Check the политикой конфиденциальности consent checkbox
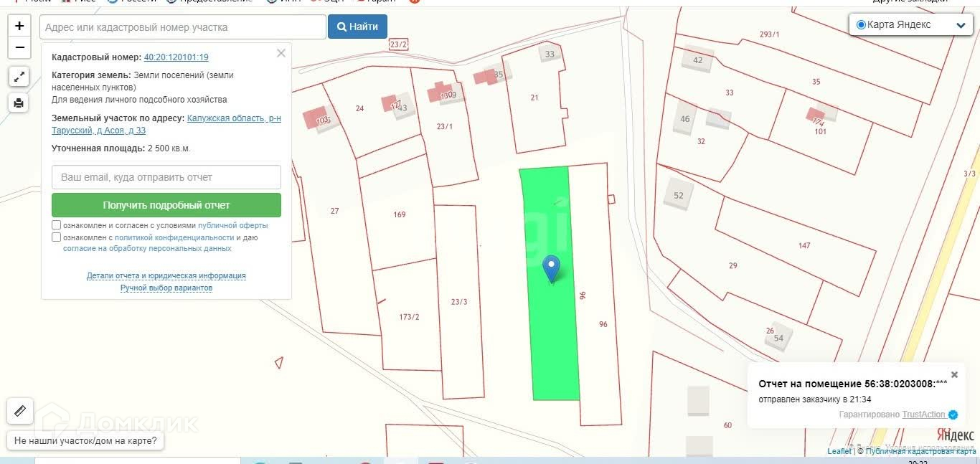Screen dimensions: 980x464 (57, 237)
